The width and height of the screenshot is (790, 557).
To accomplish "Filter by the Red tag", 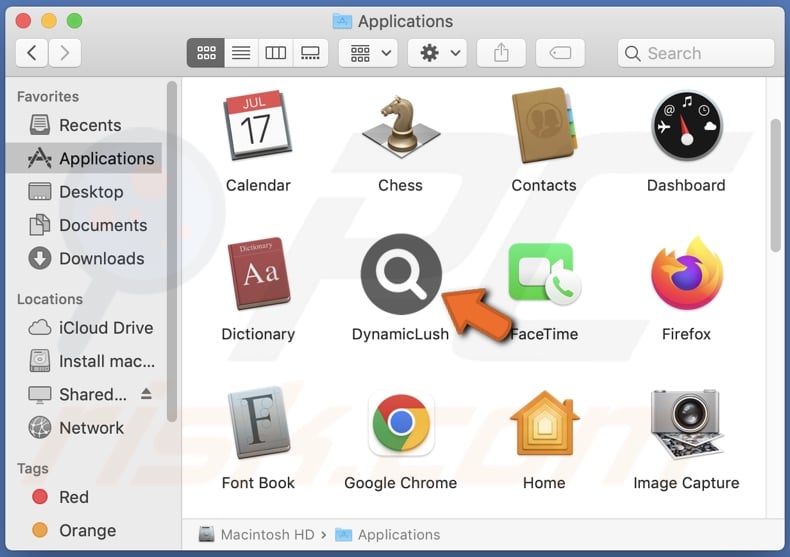I will [85, 497].
